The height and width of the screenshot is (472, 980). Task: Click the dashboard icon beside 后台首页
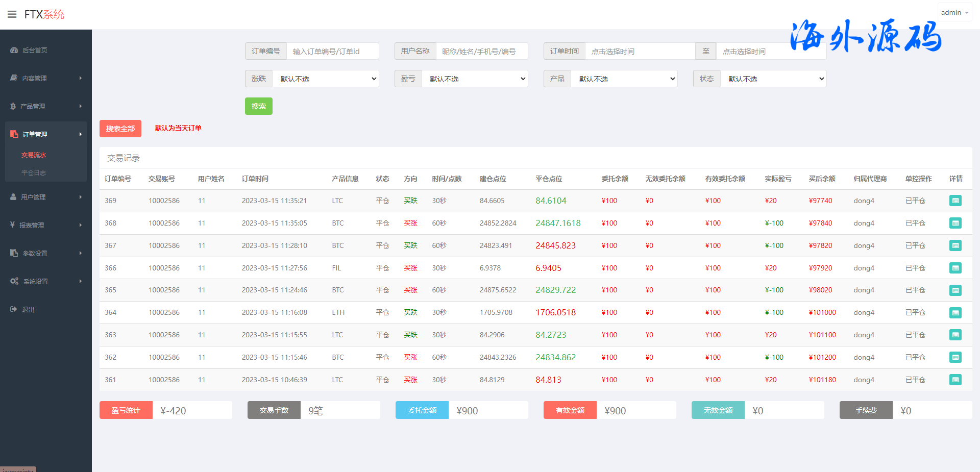[14, 50]
